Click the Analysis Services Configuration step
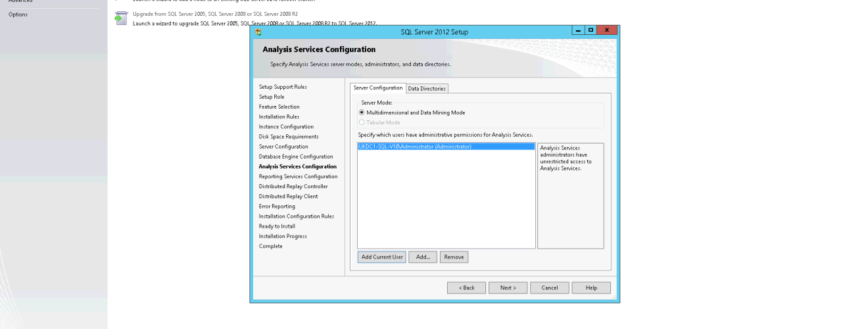This screenshot has height=329, width=868. [x=298, y=166]
